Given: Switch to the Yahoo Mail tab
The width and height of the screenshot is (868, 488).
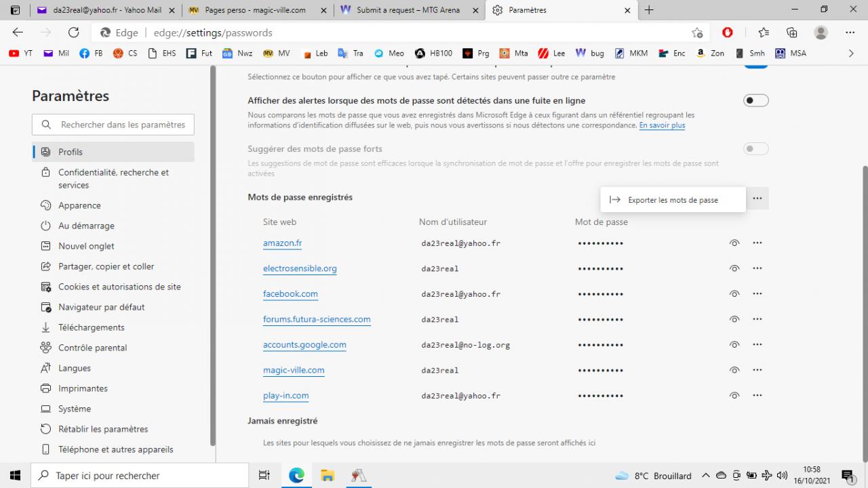Looking at the screenshot, I should click(x=106, y=10).
